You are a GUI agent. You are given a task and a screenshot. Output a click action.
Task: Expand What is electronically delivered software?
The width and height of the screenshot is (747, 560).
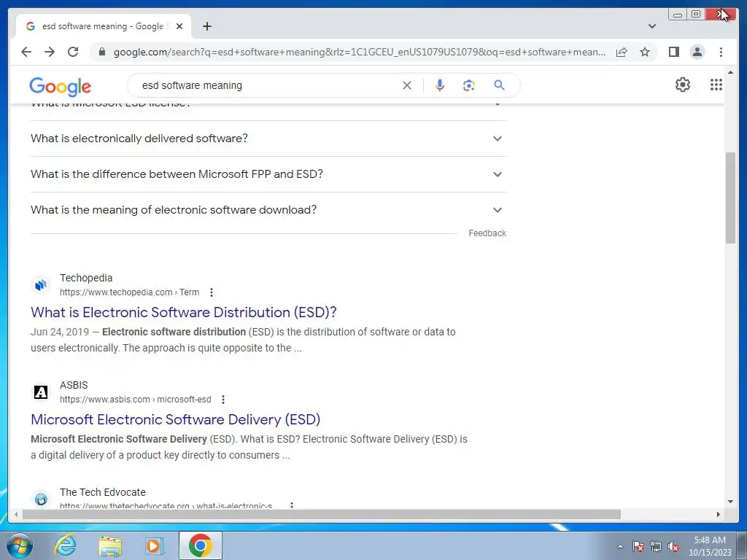[x=268, y=139]
